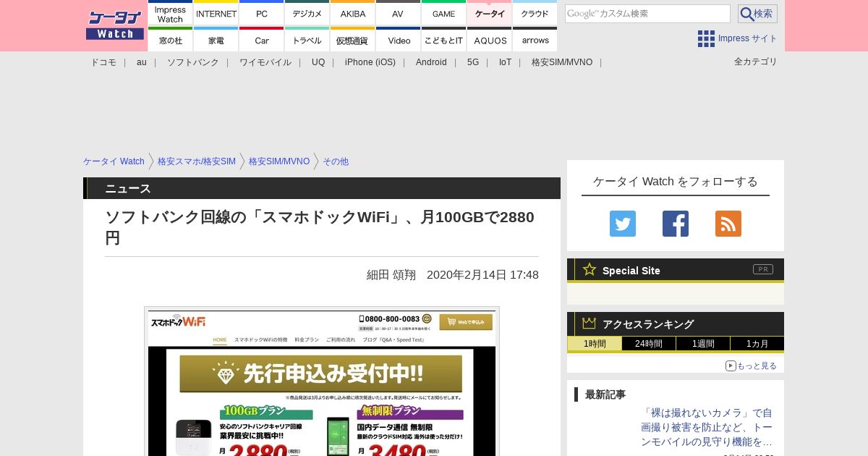Click the author name 細田 頌翔
Image resolution: width=868 pixels, height=456 pixels.
tap(391, 275)
